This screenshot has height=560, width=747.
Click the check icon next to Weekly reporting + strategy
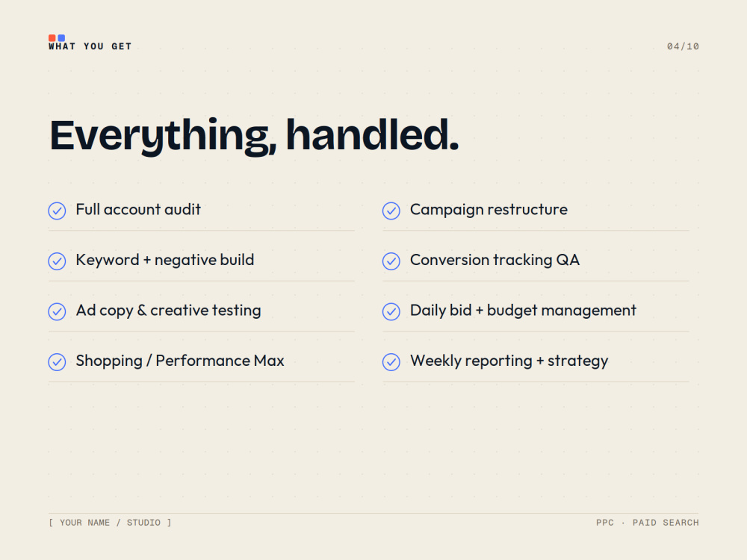point(391,362)
